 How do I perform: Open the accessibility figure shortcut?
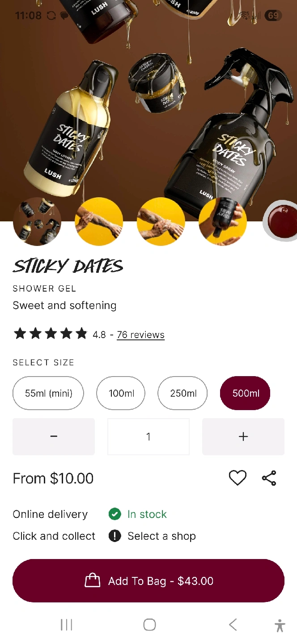pyautogui.click(x=280, y=625)
